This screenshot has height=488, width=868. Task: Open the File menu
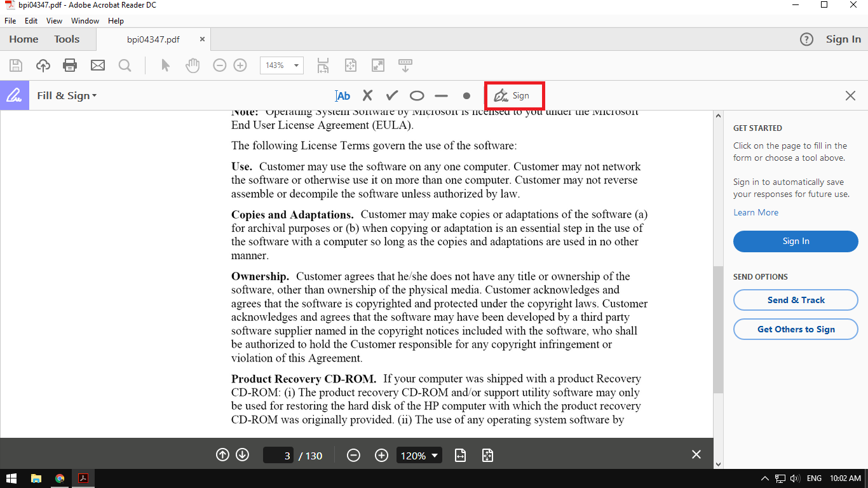(x=10, y=21)
